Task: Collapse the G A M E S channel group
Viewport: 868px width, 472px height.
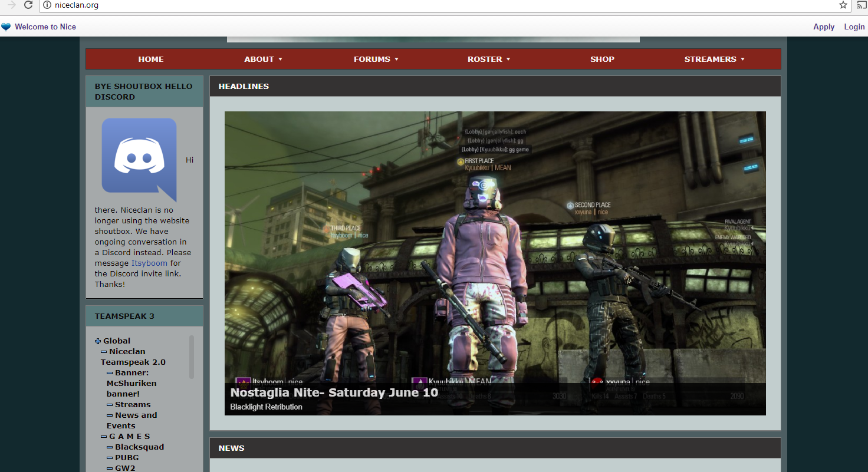Action: [104, 437]
